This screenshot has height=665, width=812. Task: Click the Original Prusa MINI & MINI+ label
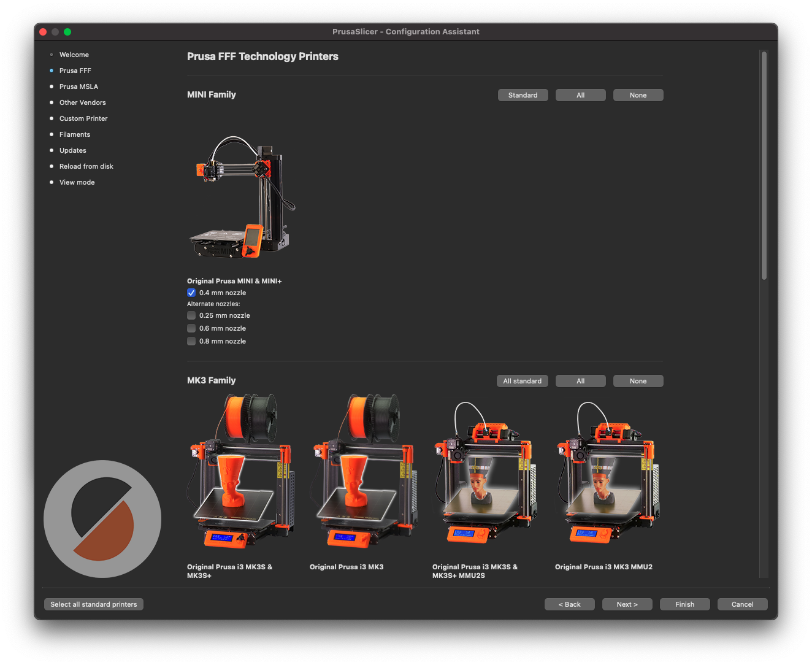pyautogui.click(x=234, y=281)
